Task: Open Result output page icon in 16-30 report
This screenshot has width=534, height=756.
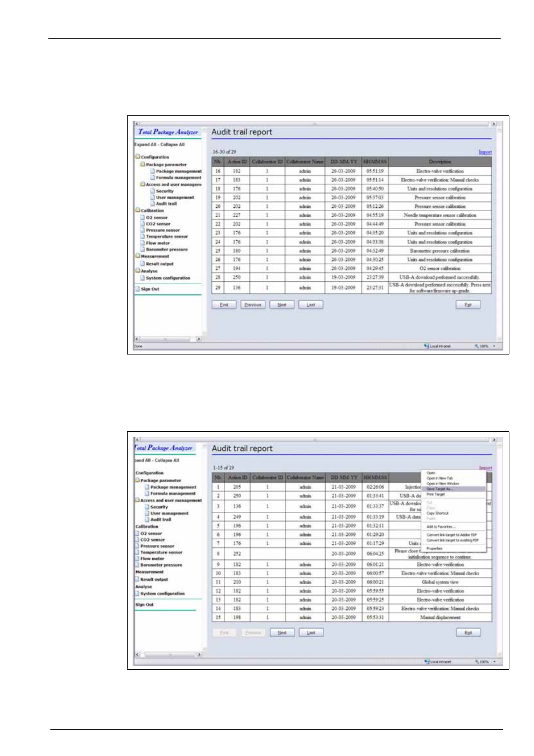Action: (143, 263)
